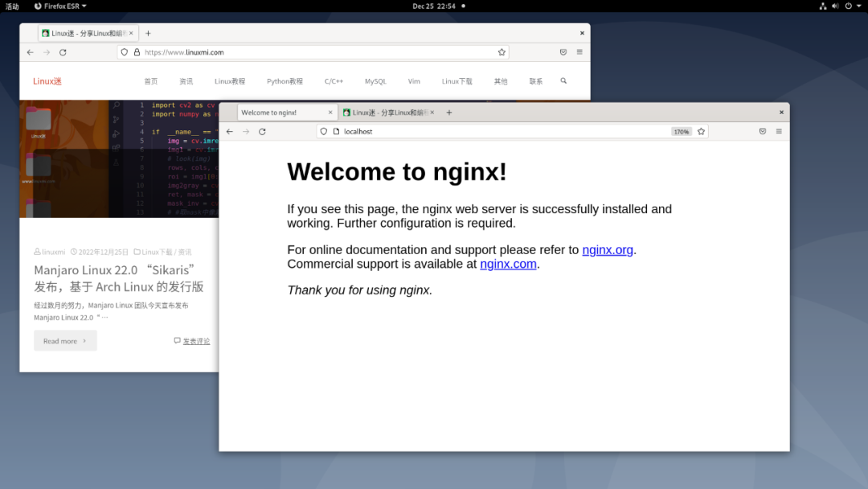Show site info page icon for localhost
Viewport: 868px width, 489px height.
coord(336,132)
